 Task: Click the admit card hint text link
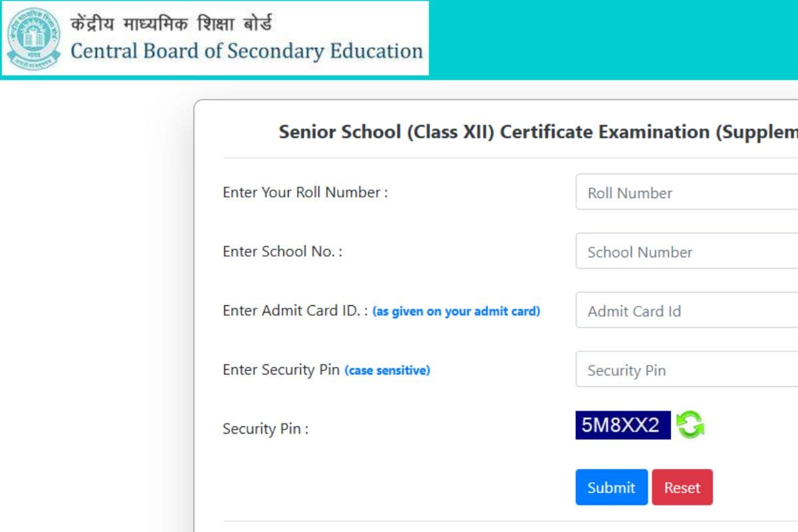click(x=457, y=311)
